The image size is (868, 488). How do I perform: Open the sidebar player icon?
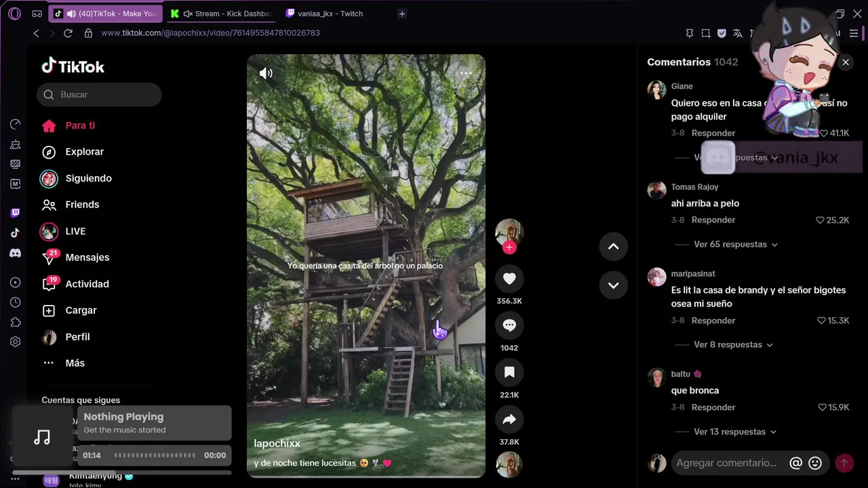click(x=15, y=283)
